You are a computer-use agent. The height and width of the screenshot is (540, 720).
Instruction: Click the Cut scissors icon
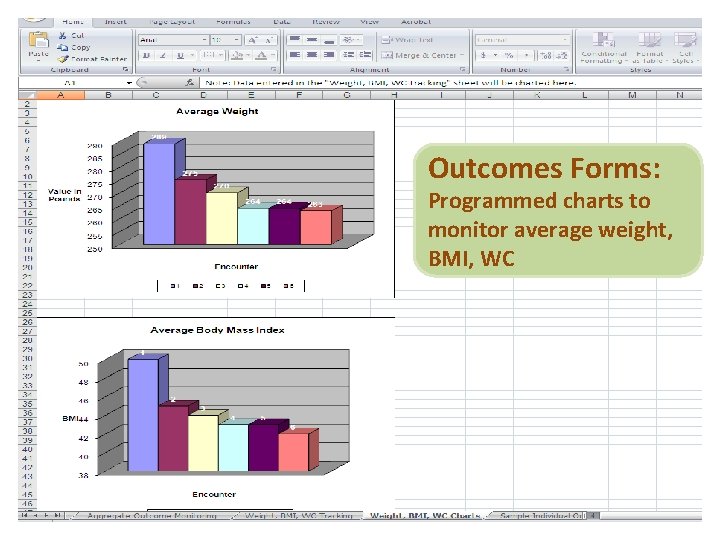(63, 35)
